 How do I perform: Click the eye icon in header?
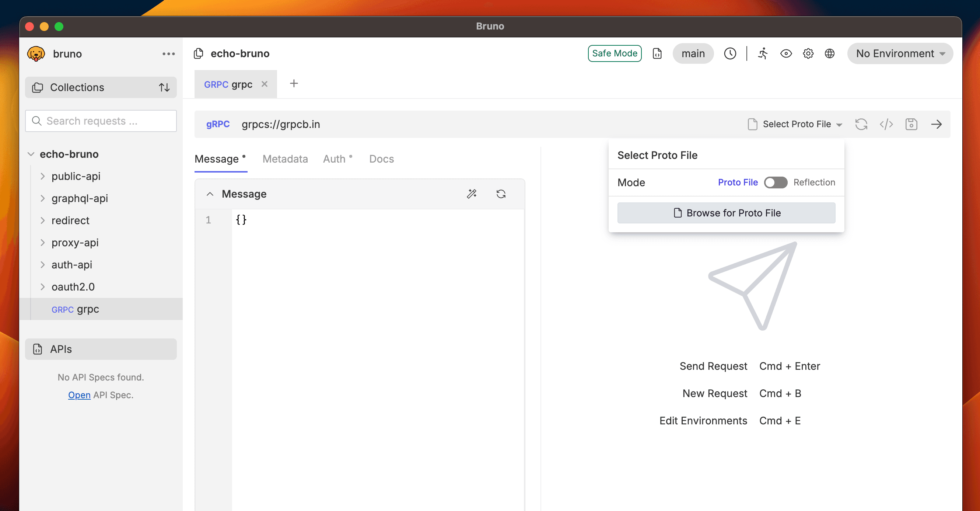coord(786,53)
